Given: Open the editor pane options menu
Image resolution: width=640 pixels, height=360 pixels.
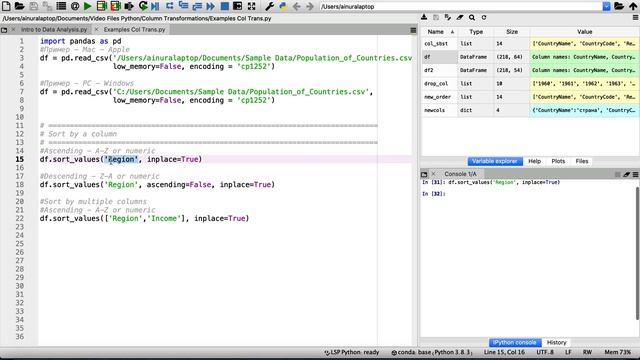Looking at the screenshot, I should (413, 30).
